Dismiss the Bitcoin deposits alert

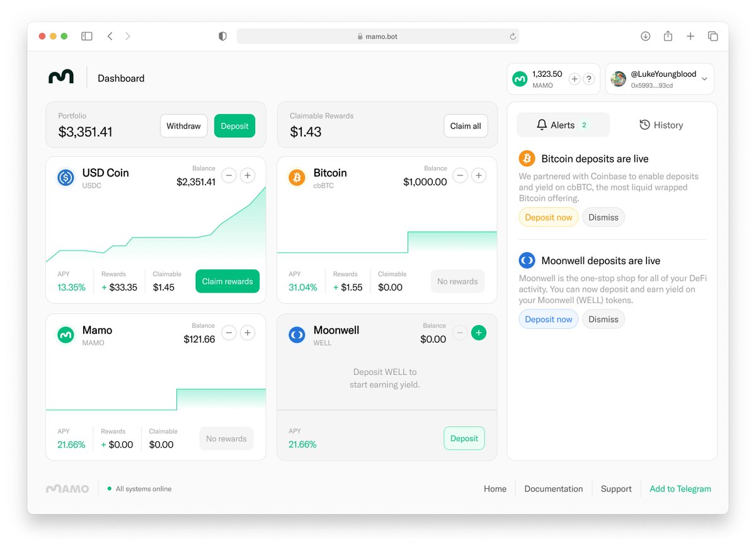tap(604, 217)
